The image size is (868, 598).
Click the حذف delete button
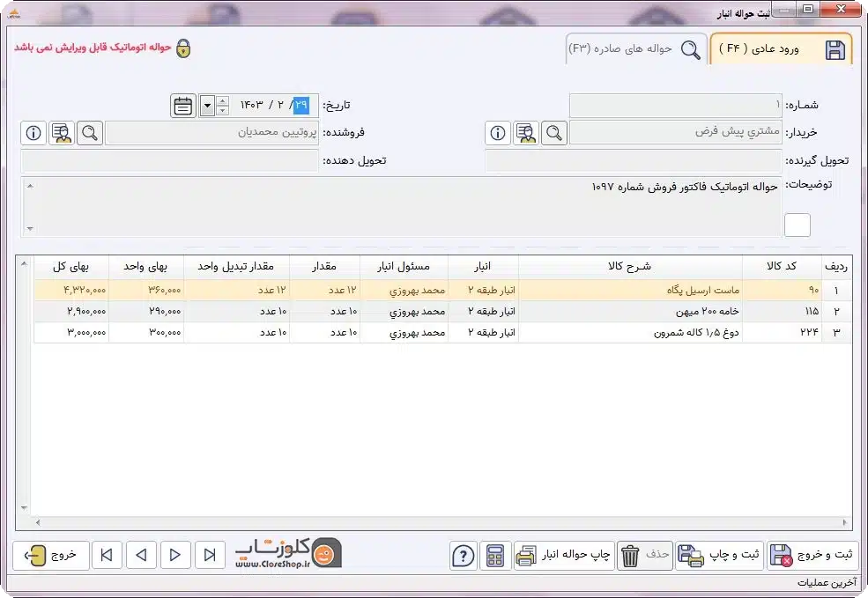pos(645,555)
